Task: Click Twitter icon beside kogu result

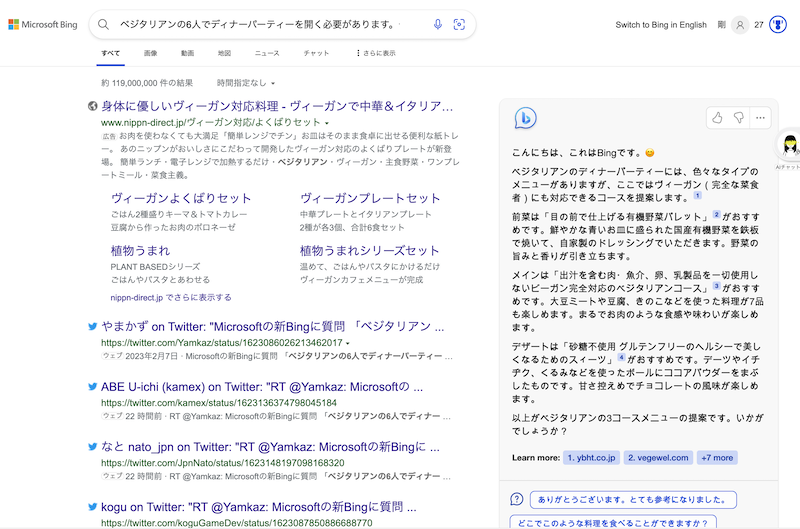Action: click(92, 507)
